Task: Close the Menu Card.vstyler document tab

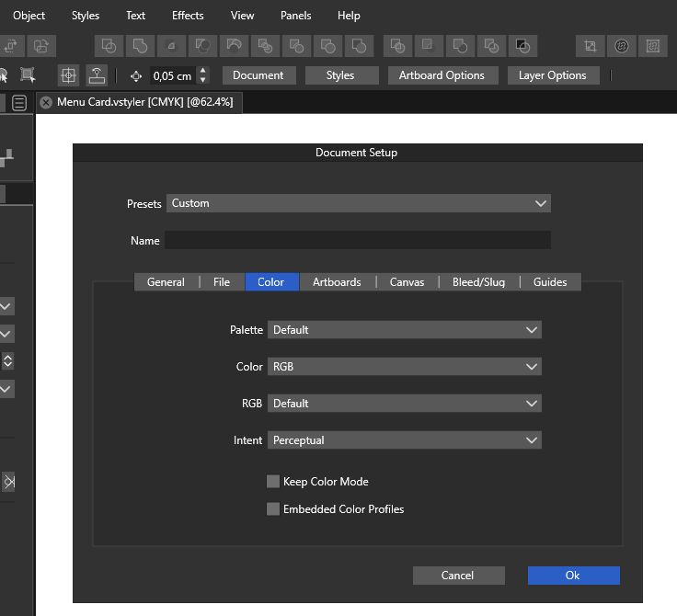Action: tap(46, 102)
